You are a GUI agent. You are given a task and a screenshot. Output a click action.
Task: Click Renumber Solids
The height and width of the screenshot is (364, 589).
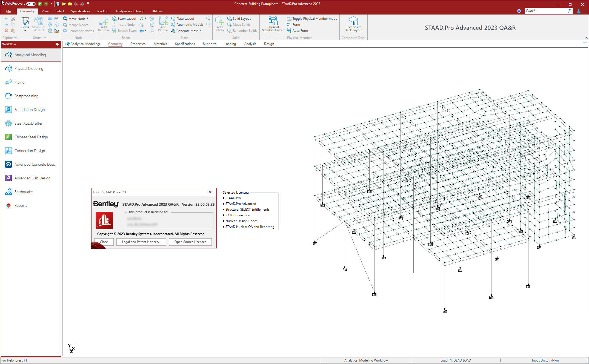click(242, 31)
